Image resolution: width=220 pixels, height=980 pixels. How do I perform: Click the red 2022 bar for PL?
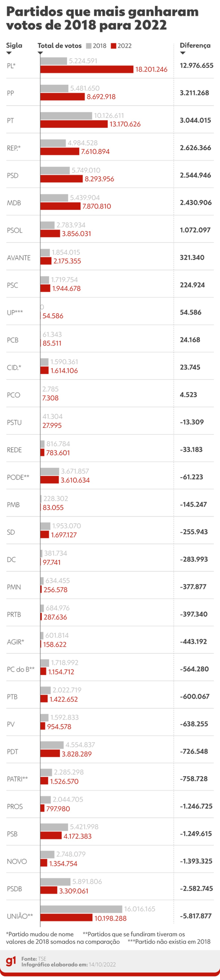pyautogui.click(x=87, y=69)
